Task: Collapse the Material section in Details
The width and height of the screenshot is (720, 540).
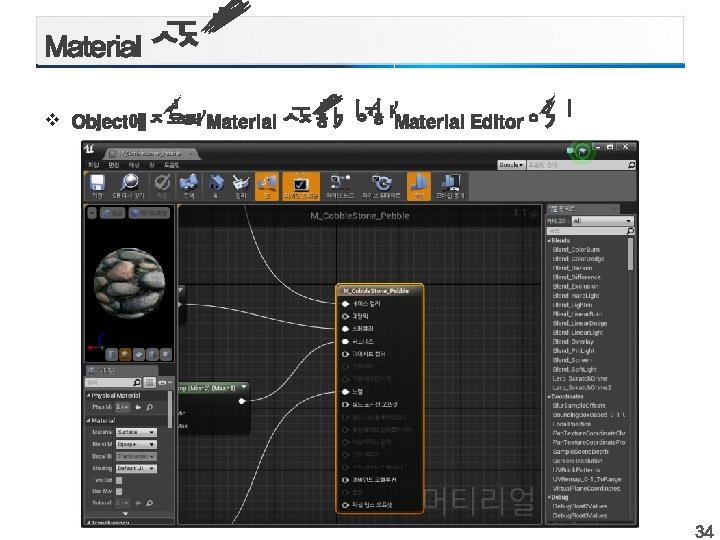Action: [x=88, y=421]
